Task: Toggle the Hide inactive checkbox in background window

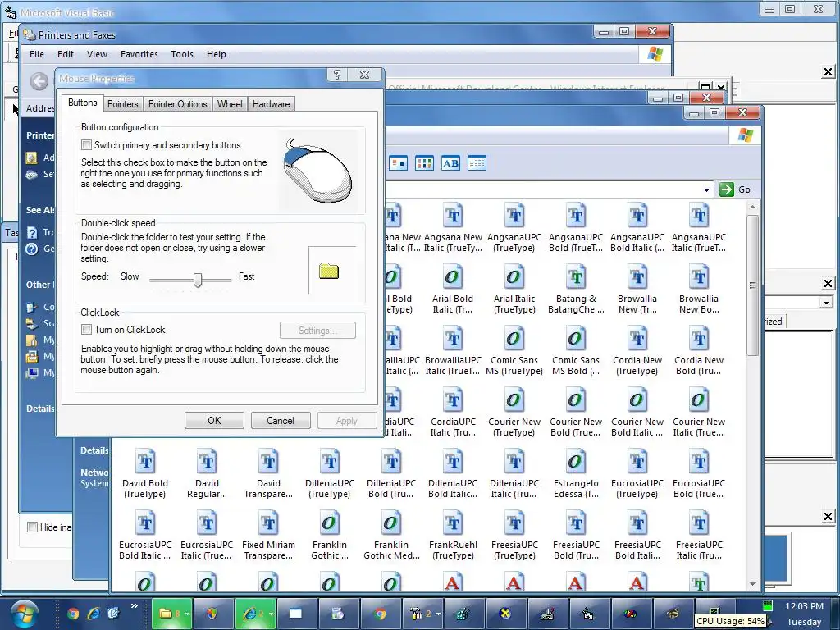Action: tap(32, 527)
